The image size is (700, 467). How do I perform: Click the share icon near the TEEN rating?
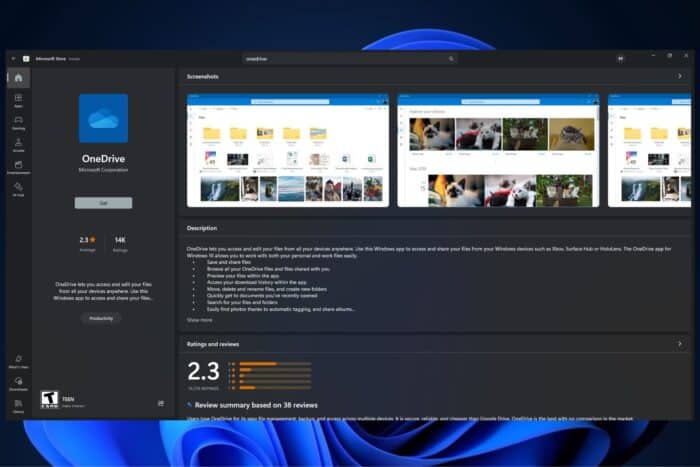[161, 403]
